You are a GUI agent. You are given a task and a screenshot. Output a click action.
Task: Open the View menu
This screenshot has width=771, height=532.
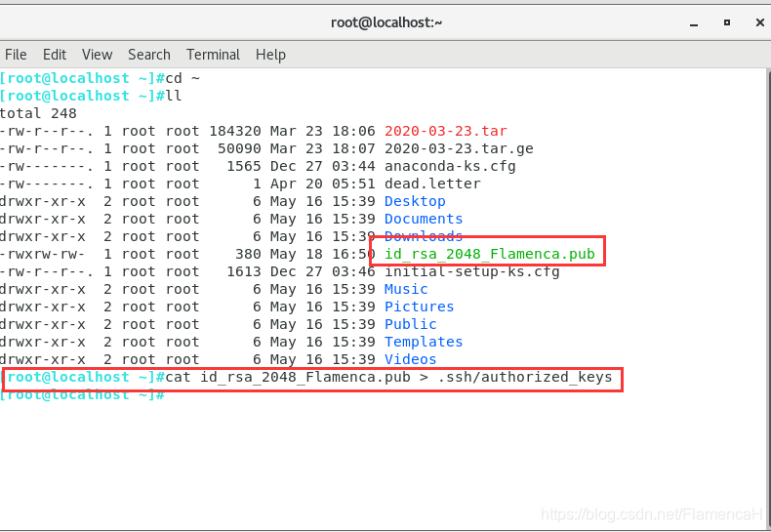coord(97,55)
